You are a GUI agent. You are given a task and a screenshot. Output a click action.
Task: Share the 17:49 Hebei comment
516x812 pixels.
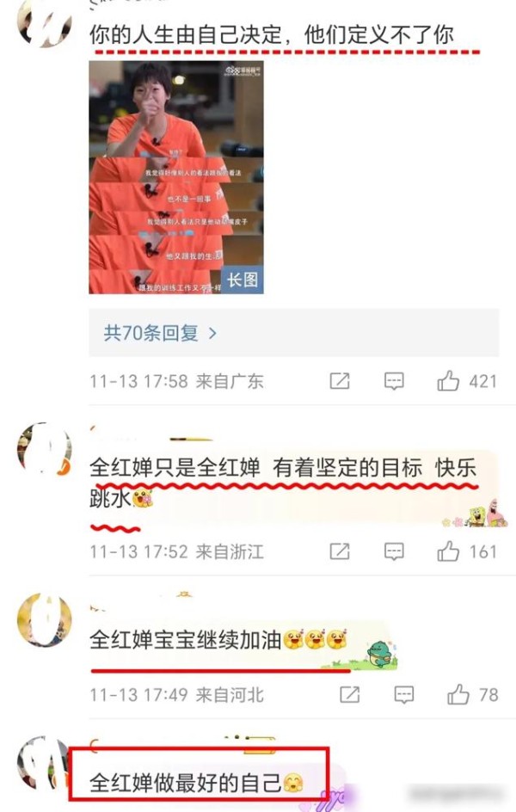(x=350, y=694)
